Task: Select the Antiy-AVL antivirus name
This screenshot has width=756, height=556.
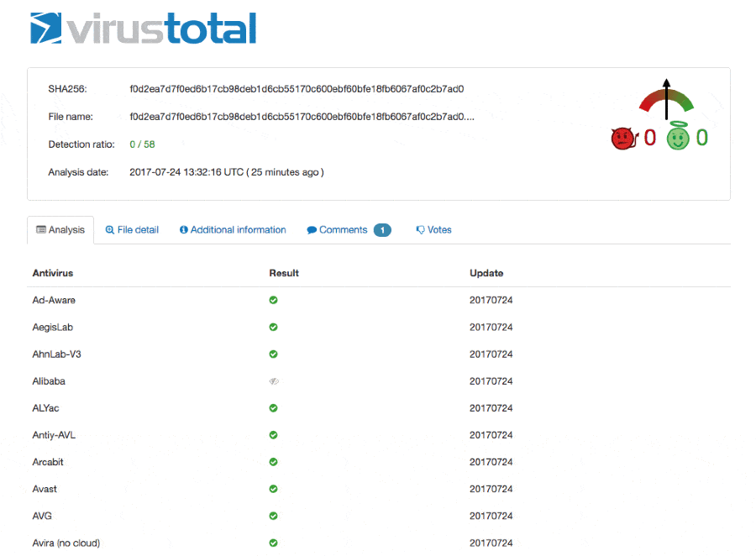Action: 54,435
